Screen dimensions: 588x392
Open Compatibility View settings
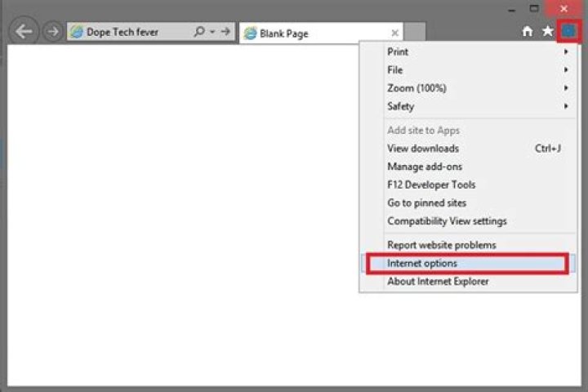point(468,221)
